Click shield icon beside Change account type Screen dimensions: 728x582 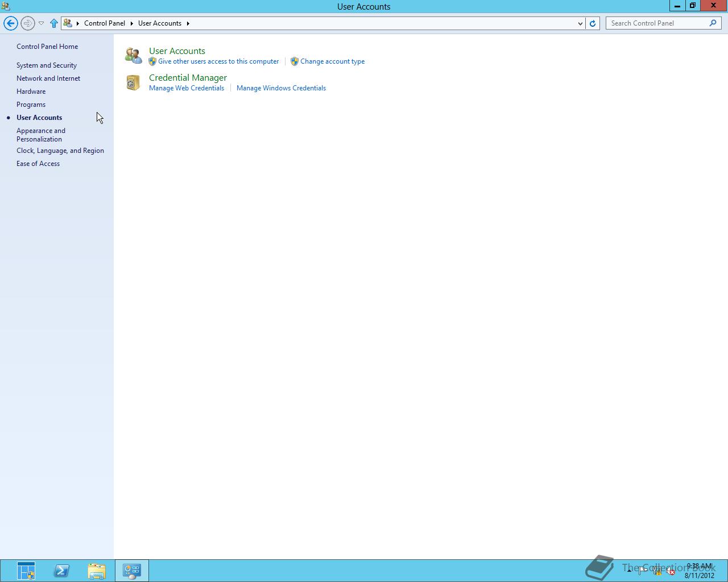(295, 61)
